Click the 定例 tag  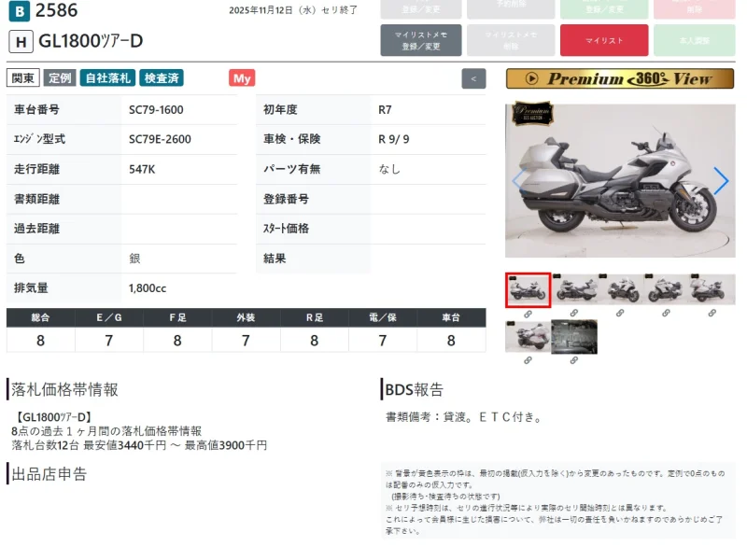[60, 78]
